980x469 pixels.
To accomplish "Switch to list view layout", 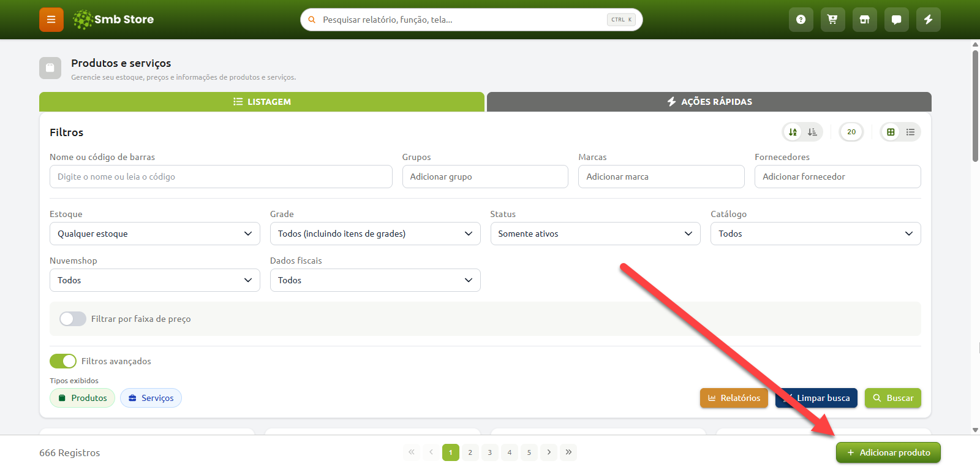I will click(x=911, y=132).
